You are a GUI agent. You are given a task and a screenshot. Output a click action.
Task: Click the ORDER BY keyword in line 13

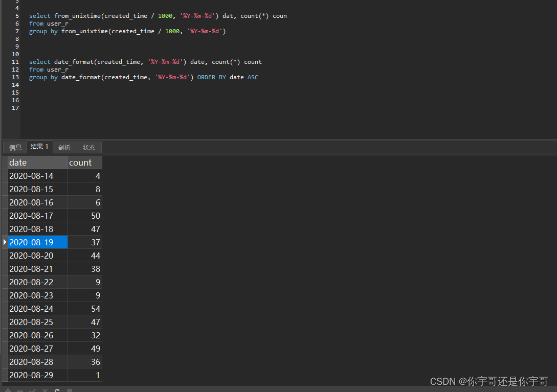pos(212,77)
